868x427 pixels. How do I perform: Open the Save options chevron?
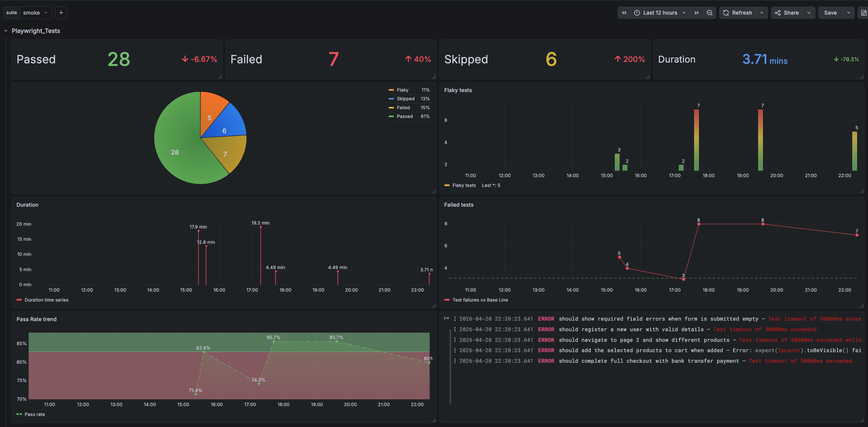849,12
